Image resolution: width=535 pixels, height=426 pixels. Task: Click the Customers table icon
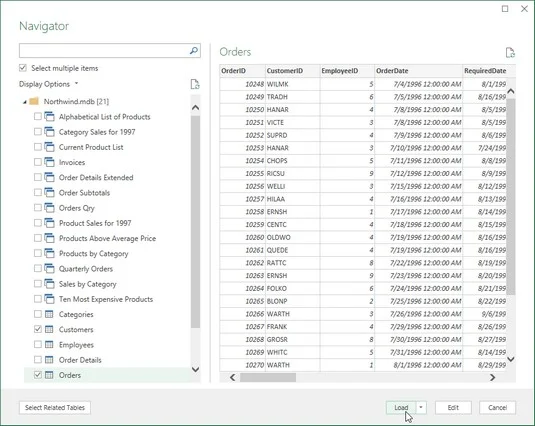49,329
